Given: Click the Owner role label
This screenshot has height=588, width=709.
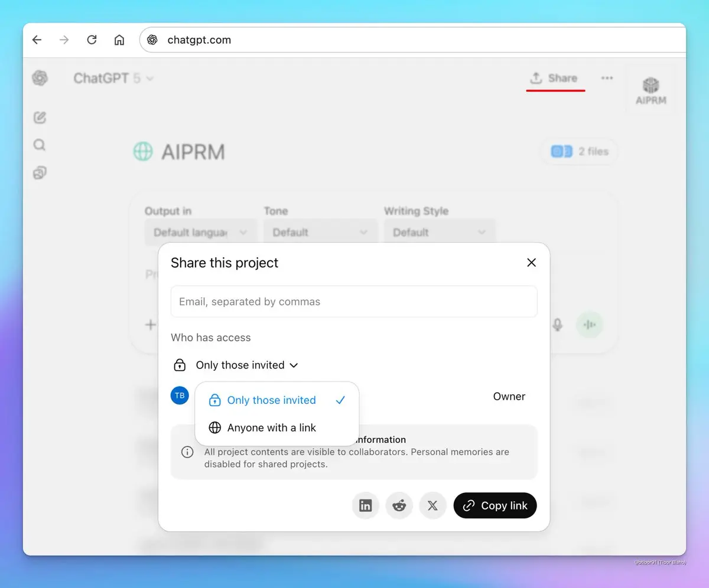Looking at the screenshot, I should tap(509, 397).
